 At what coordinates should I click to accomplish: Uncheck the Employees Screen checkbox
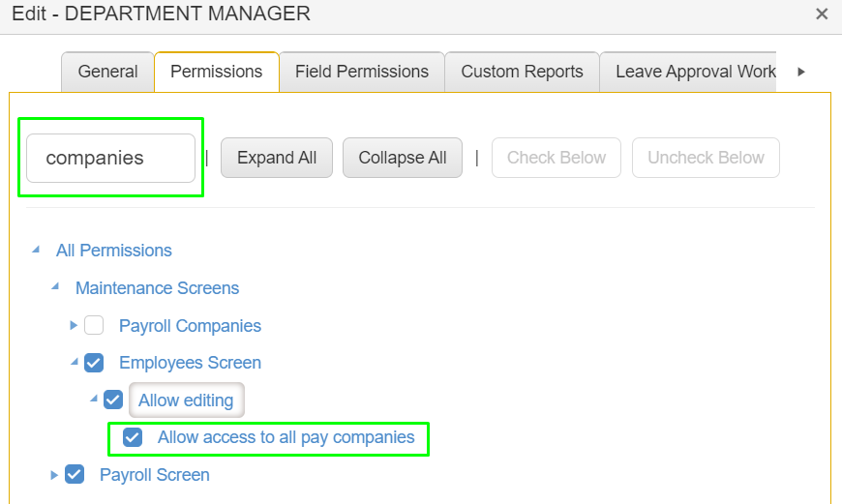pyautogui.click(x=94, y=363)
